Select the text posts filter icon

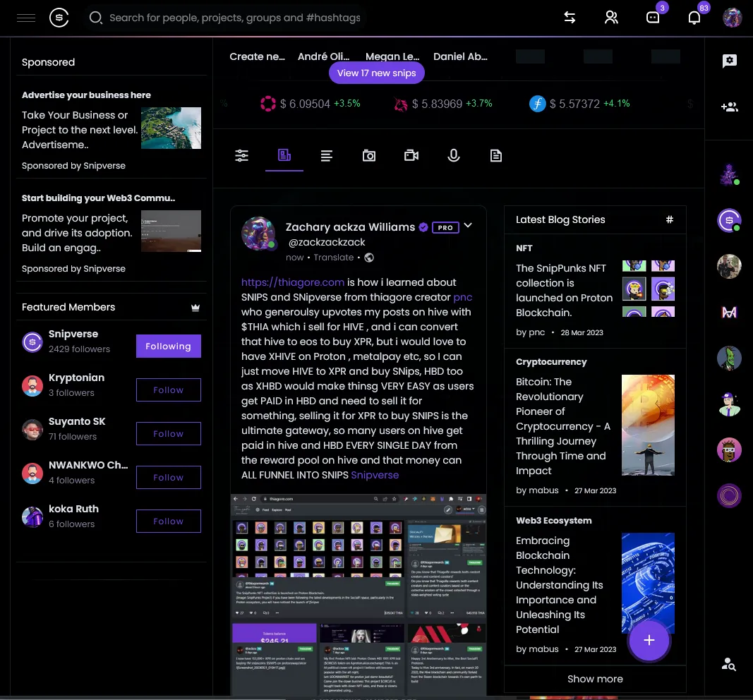(327, 155)
